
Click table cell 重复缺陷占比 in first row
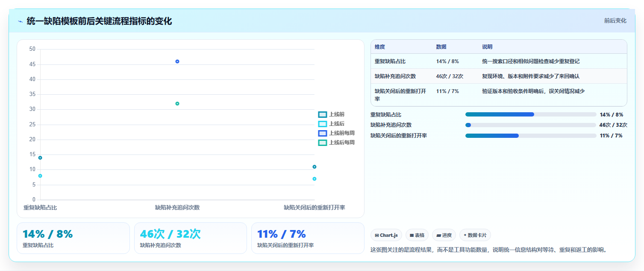coord(390,61)
